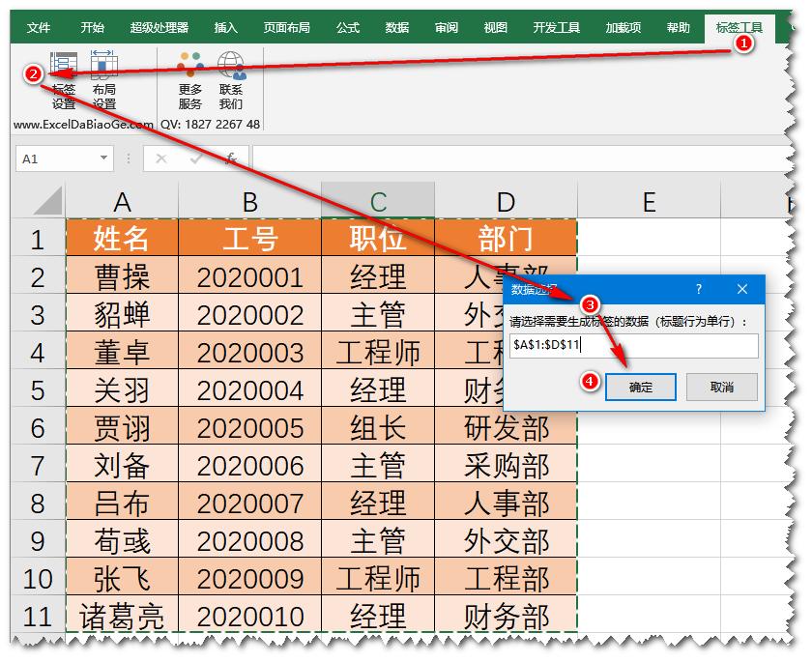Click the dialog help question mark
The height and width of the screenshot is (662, 812).
click(699, 289)
